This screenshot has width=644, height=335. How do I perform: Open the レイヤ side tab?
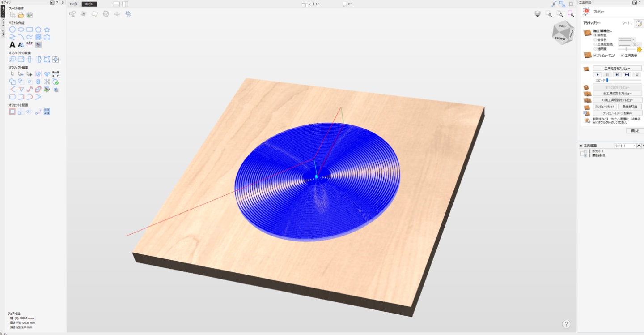point(3,33)
